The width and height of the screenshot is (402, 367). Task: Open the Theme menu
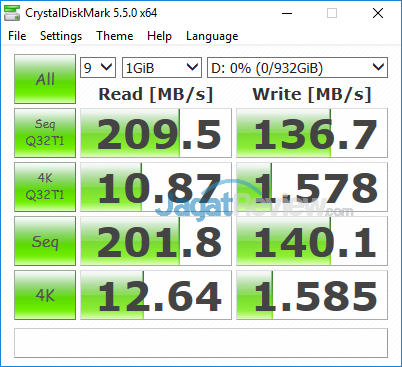click(114, 36)
